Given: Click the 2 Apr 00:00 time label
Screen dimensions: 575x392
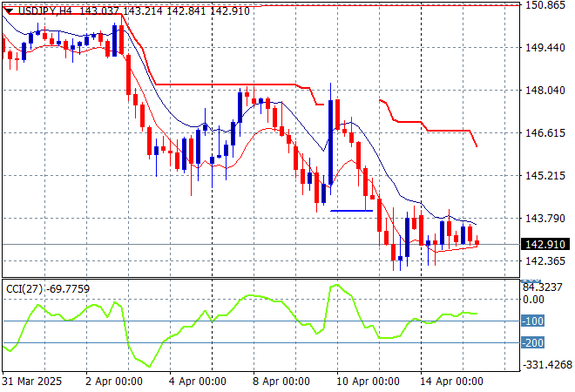Looking at the screenshot, I should (114, 382).
